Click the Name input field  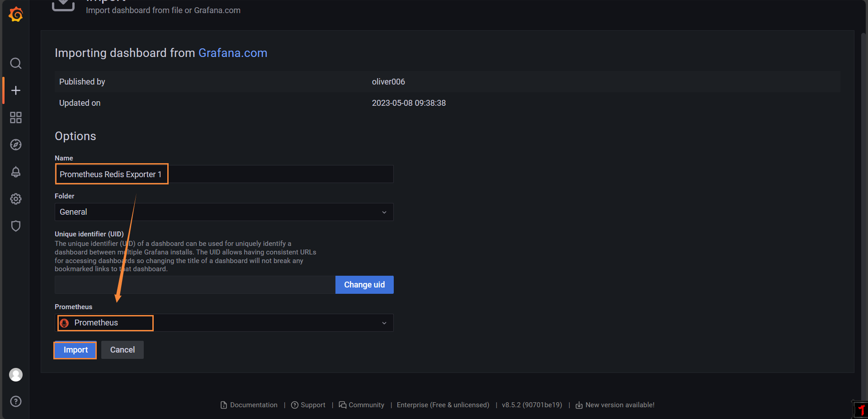pyautogui.click(x=224, y=174)
